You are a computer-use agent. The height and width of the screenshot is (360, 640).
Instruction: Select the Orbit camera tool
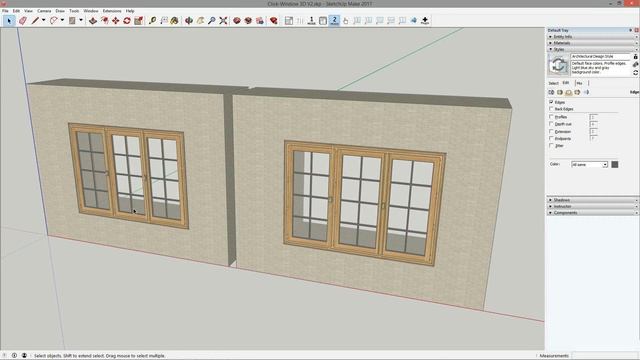coord(189,20)
